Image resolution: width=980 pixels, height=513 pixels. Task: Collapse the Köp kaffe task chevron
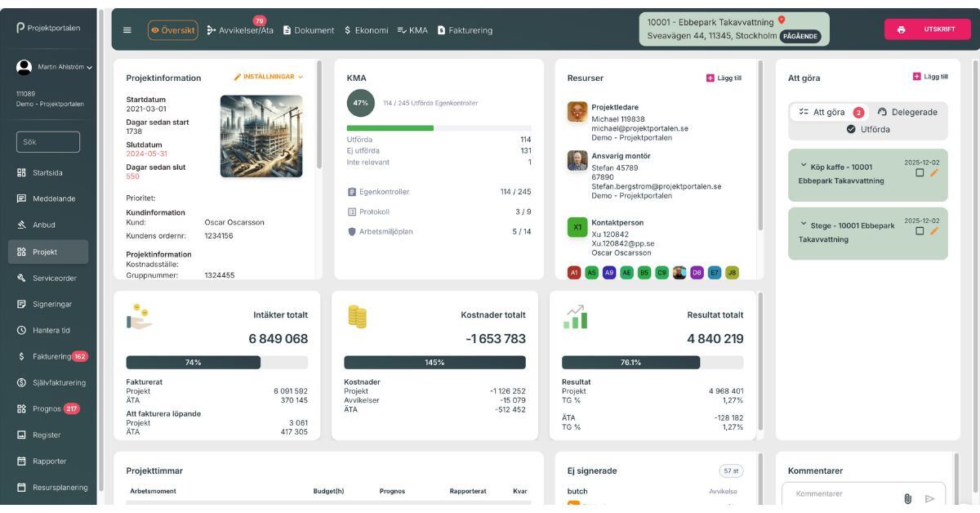[803, 166]
